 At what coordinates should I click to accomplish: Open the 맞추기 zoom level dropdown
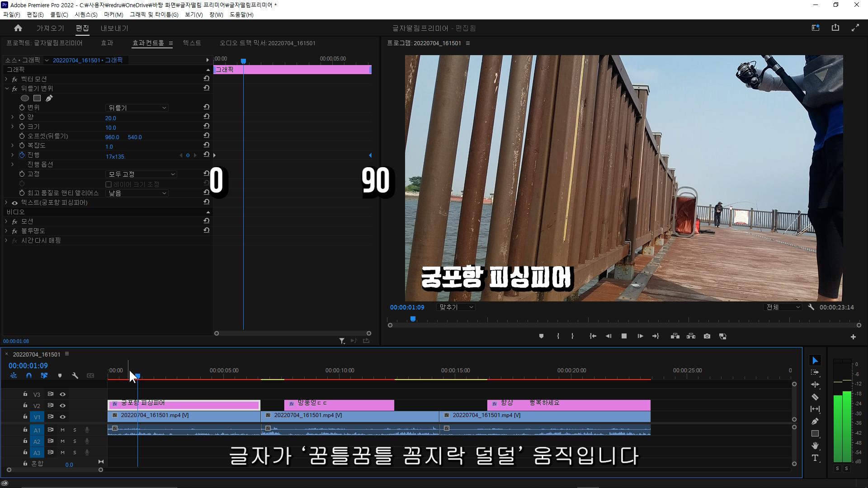(x=456, y=307)
